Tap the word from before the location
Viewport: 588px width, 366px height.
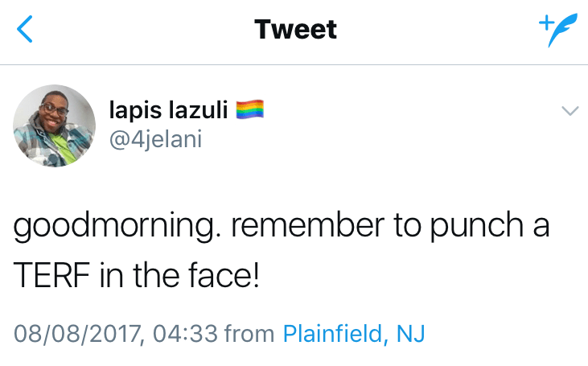pos(249,332)
